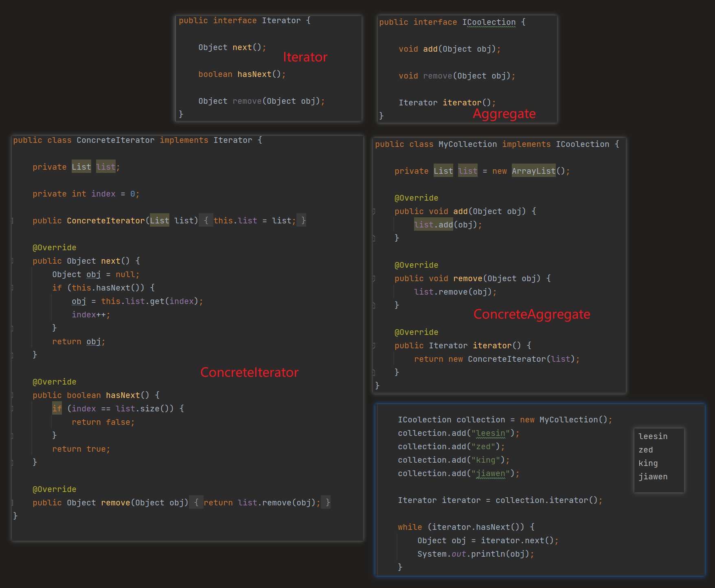This screenshot has width=715, height=588.
Task: Click '@Override' above next() in ConcreteIterator
Action: point(55,248)
